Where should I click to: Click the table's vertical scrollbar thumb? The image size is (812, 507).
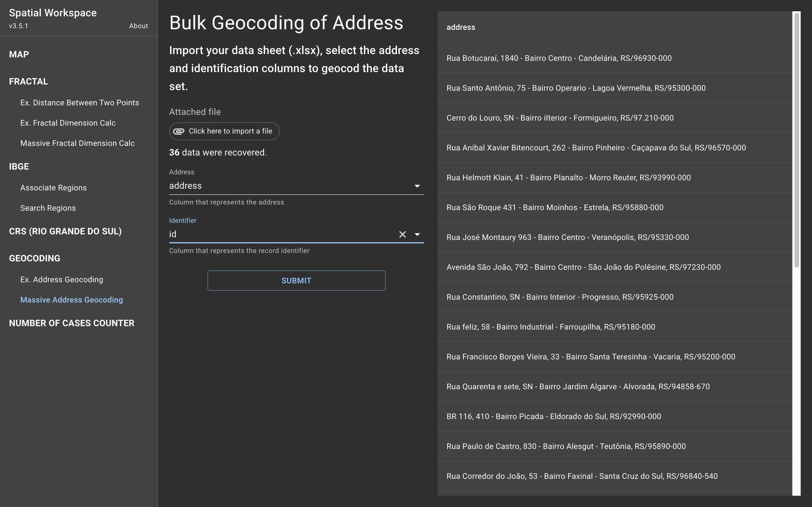[x=796, y=141]
